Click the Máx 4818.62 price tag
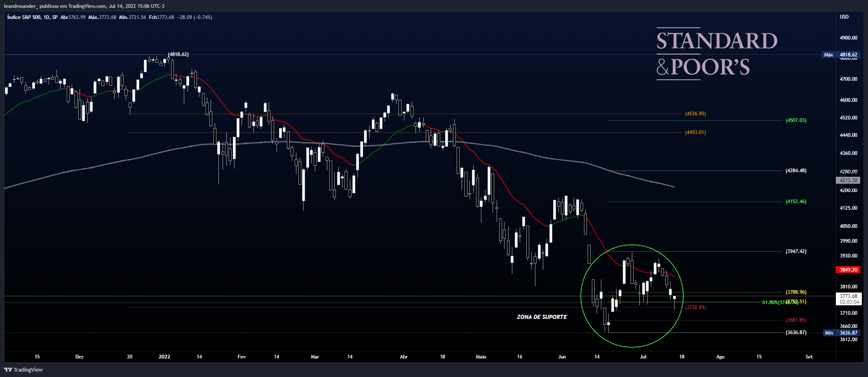The height and width of the screenshot is (377, 868). [x=841, y=55]
